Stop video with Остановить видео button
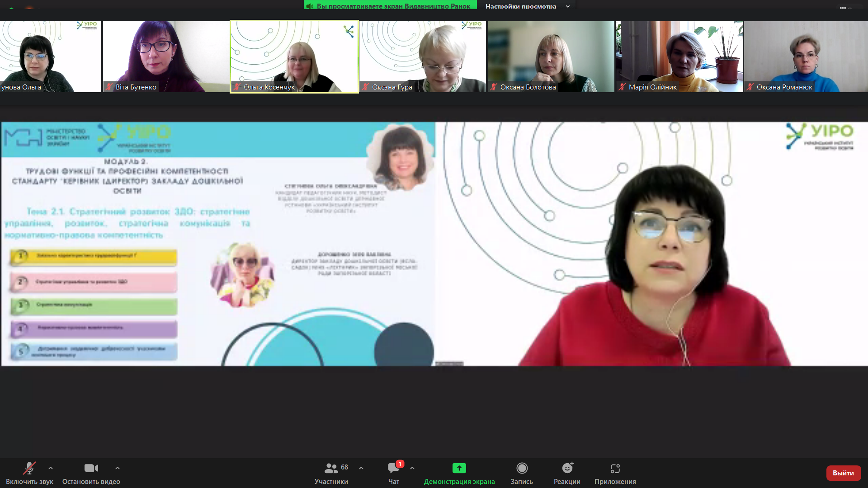Screen dimensions: 868x488 91,473
